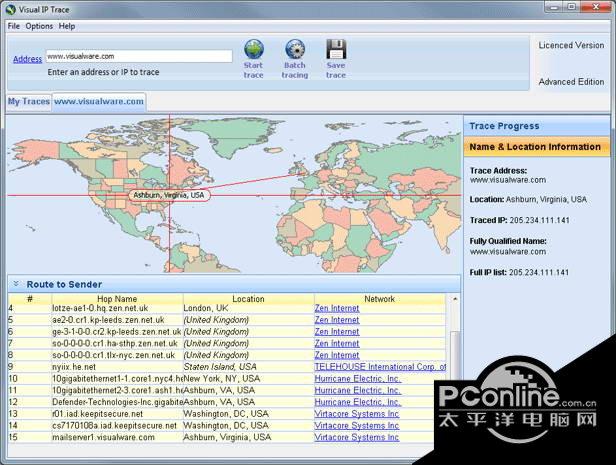Click the Address link label
This screenshot has width=616, height=465.
point(28,59)
